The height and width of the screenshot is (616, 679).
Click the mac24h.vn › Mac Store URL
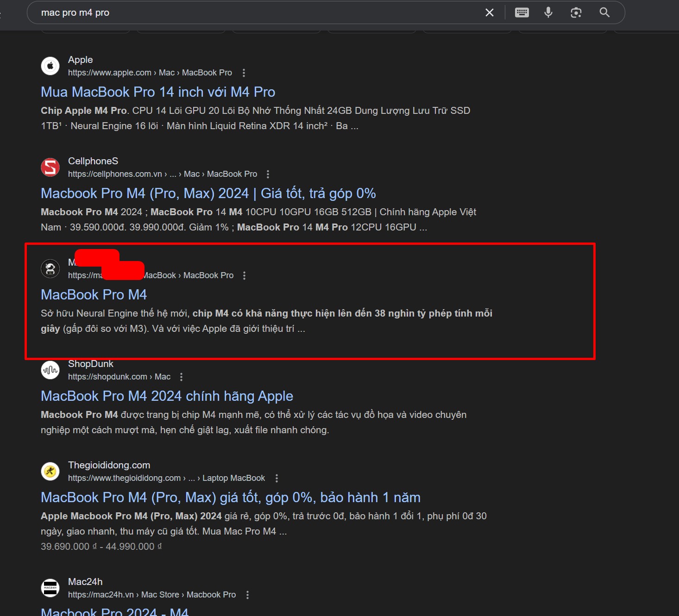coord(152,595)
